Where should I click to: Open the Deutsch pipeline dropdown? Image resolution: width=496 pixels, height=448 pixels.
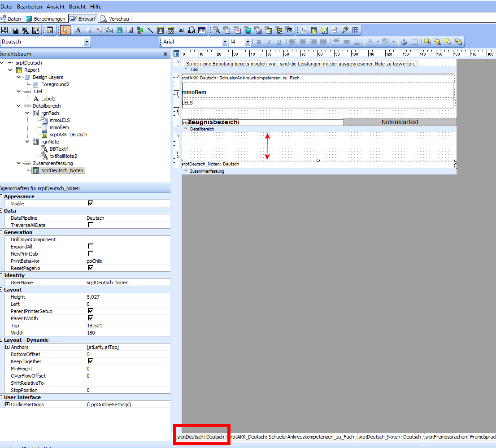click(87, 42)
